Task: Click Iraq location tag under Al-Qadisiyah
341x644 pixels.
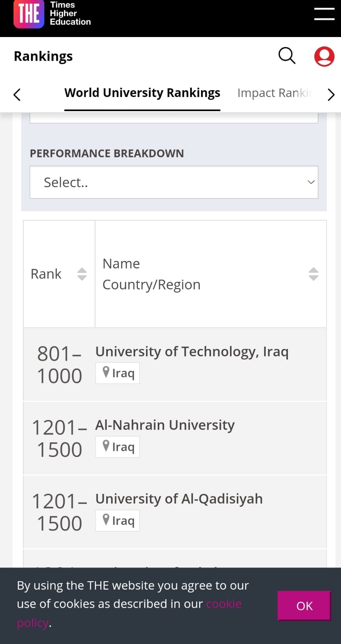Action: pos(117,520)
